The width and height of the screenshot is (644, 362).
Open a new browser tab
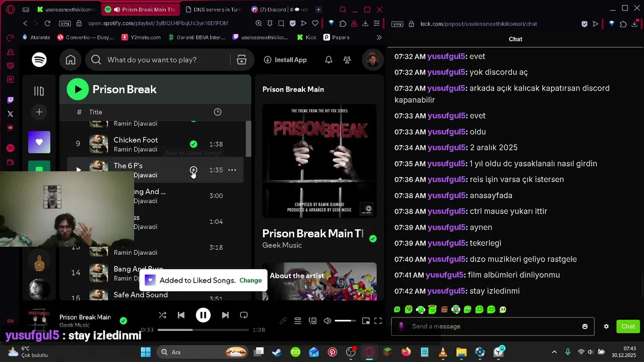(318, 10)
